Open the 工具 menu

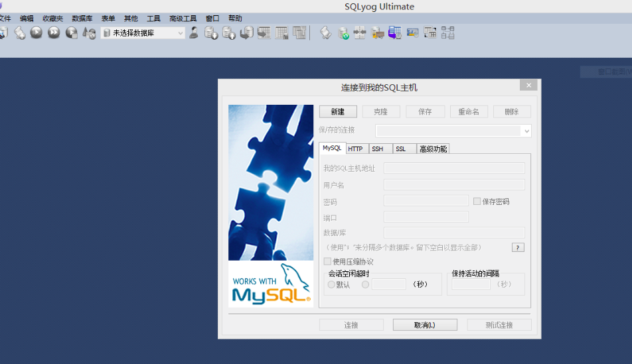point(153,18)
